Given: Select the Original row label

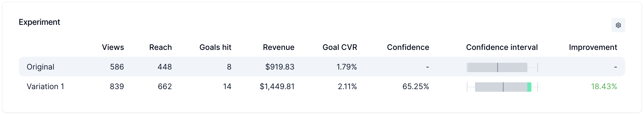Looking at the screenshot, I should pyautogui.click(x=40, y=67).
